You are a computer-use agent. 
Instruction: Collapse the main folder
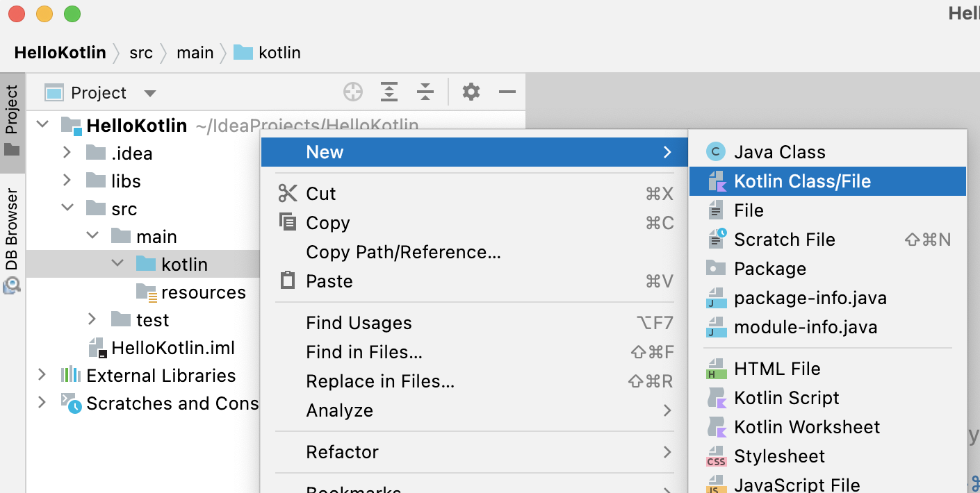[x=92, y=236]
